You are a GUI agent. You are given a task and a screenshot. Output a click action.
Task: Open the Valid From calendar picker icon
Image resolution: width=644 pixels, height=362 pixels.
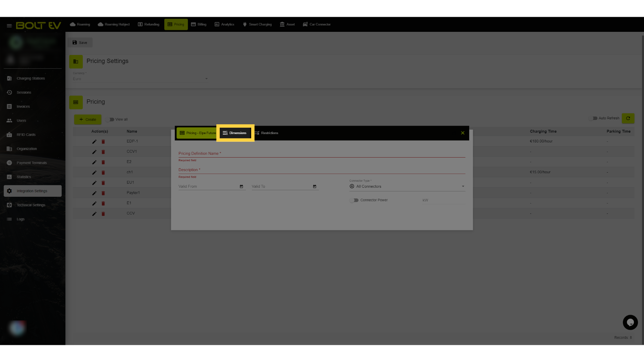pos(241,186)
